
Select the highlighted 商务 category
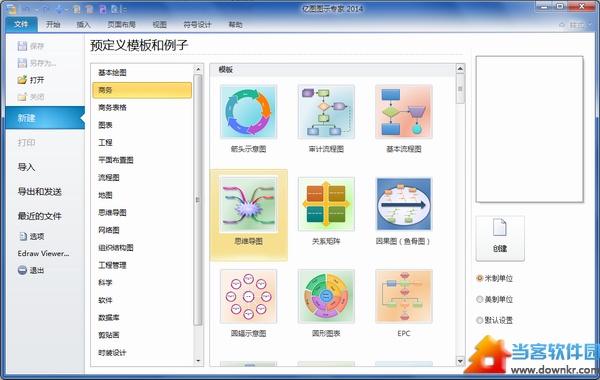(142, 90)
